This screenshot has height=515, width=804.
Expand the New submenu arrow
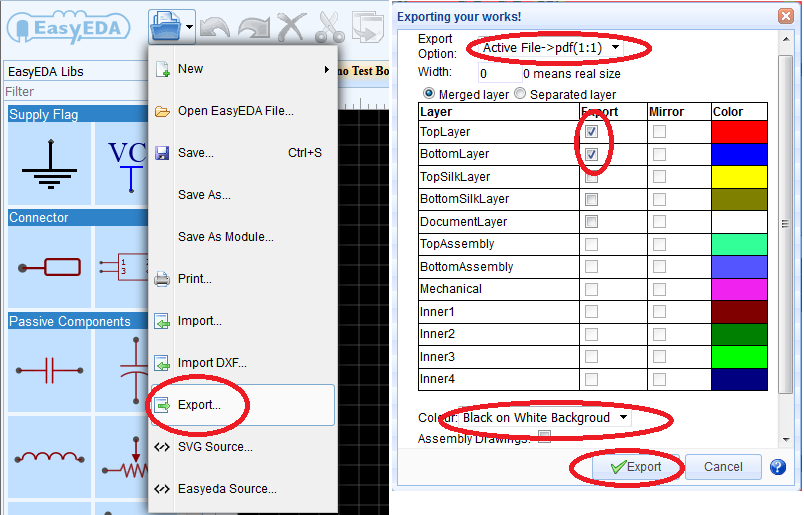(327, 69)
